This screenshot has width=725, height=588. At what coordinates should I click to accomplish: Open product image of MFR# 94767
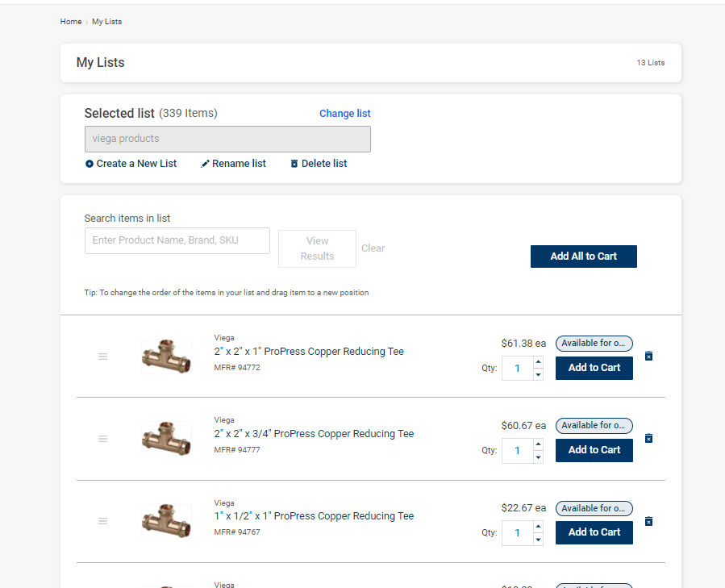[x=166, y=521]
